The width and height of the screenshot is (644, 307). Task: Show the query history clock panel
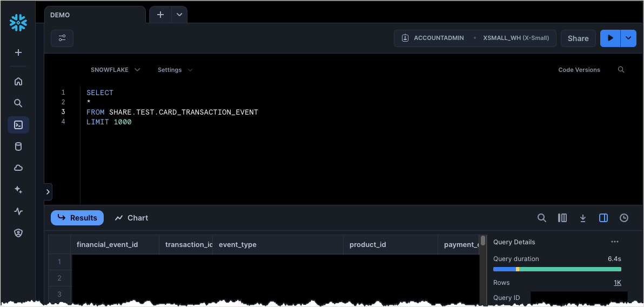point(624,218)
